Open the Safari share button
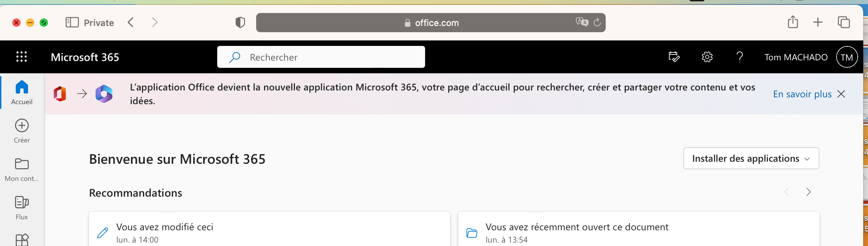Image resolution: width=868 pixels, height=246 pixels. [x=793, y=22]
